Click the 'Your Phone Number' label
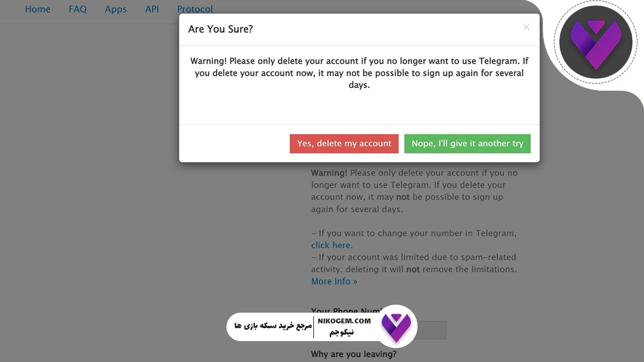 [346, 311]
